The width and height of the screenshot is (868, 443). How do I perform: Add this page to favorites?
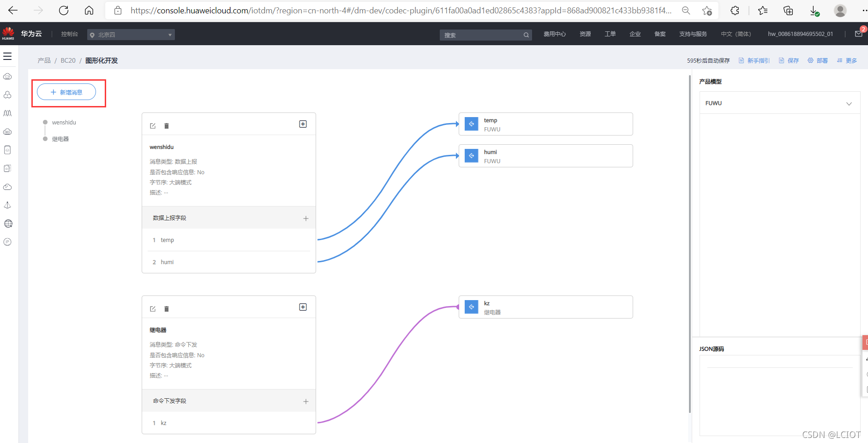[x=707, y=10]
